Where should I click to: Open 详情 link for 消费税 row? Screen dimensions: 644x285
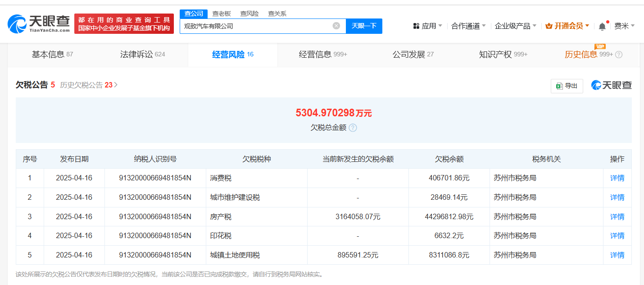tap(617, 178)
